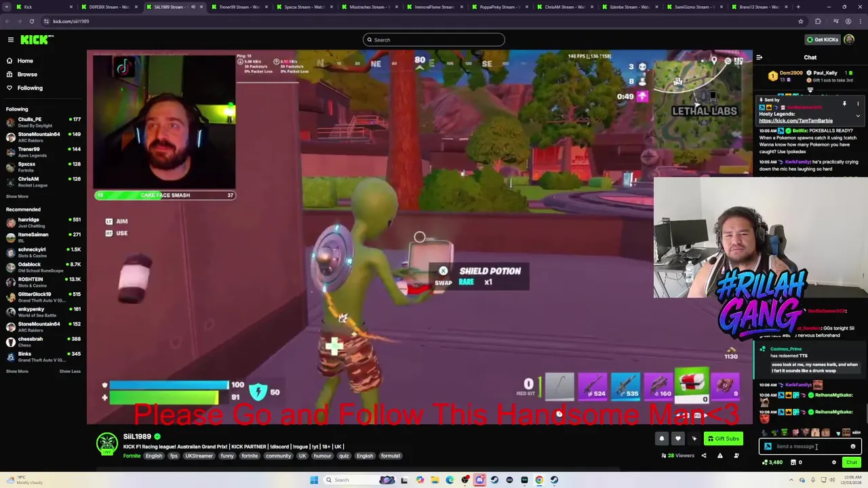Open recommended channel GlitterGlock19

42,297
